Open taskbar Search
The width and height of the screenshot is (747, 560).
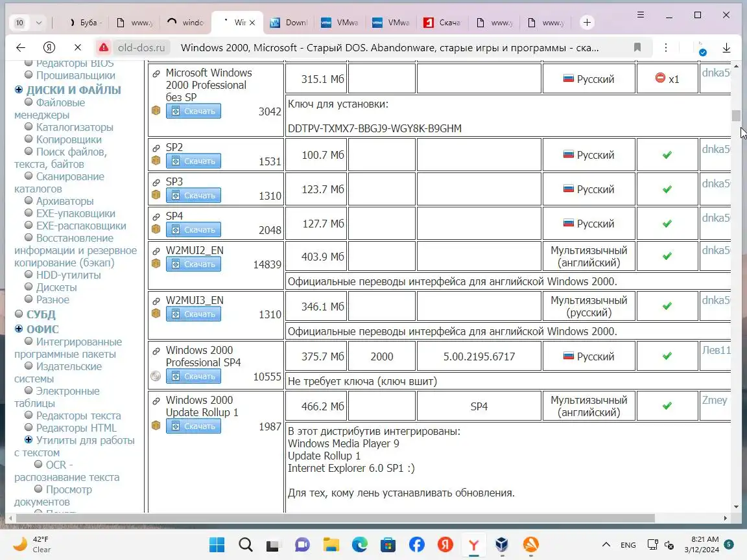[x=246, y=544]
